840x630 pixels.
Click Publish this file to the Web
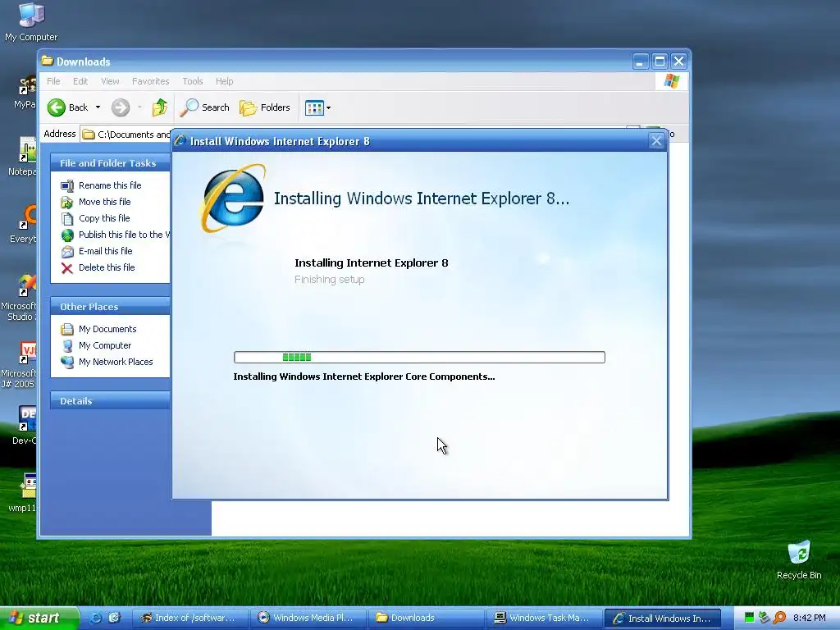tap(125, 235)
